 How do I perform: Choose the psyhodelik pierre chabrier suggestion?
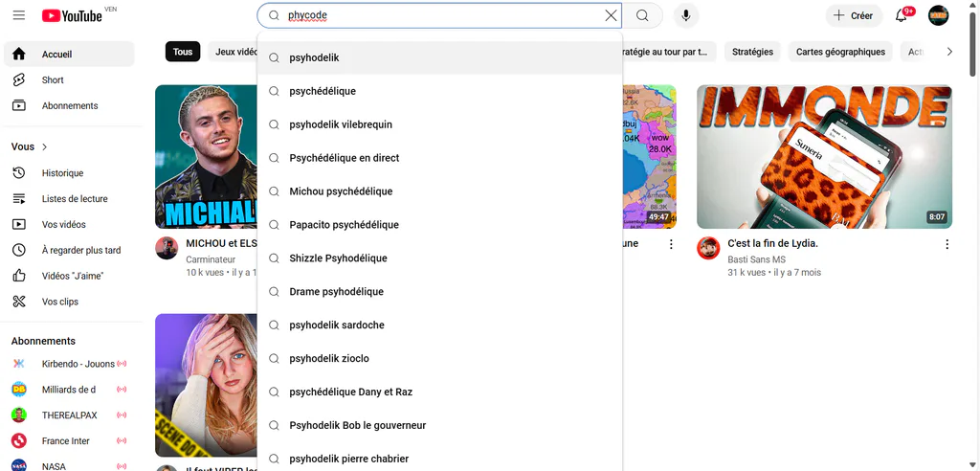click(439, 460)
